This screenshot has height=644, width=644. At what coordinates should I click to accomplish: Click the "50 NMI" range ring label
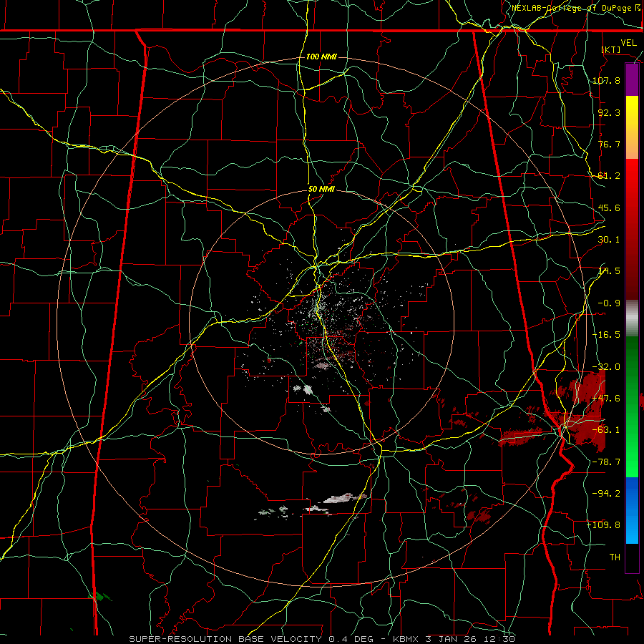pos(321,190)
